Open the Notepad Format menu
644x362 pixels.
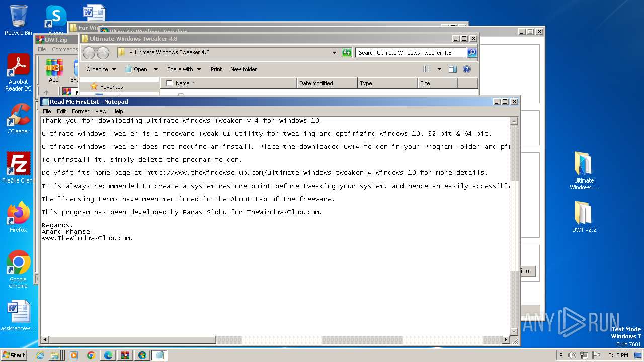tap(80, 111)
